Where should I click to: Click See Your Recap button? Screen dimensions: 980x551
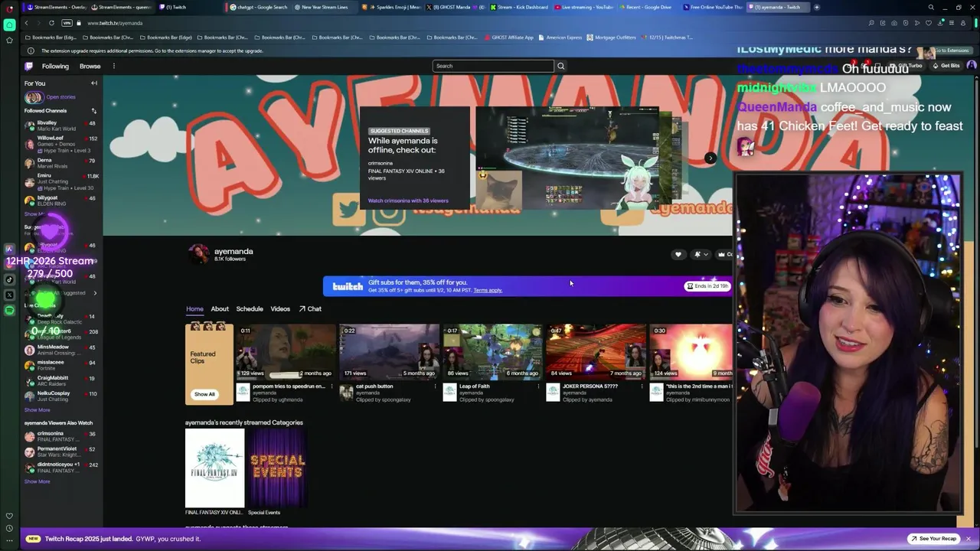pos(933,539)
